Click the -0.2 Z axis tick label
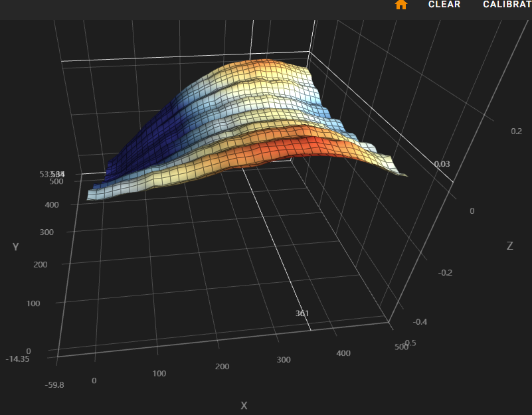This screenshot has width=532, height=415. pos(445,273)
